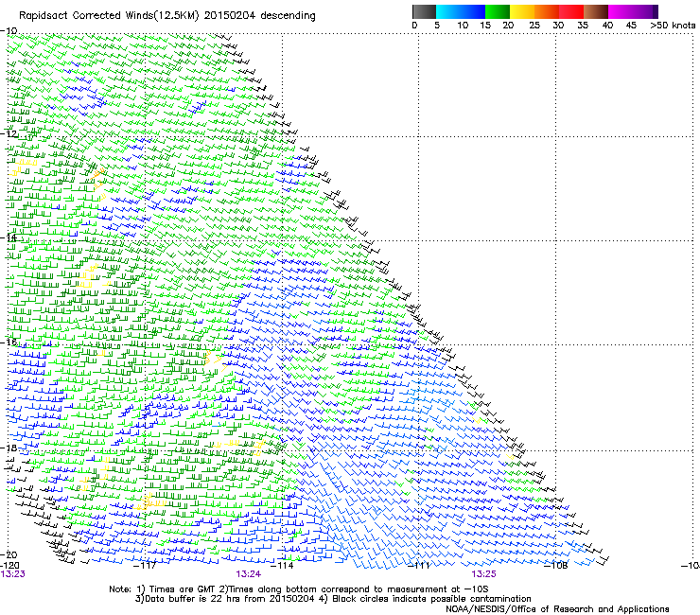Screen dimensions: 700x615
Task: Click the blue 10-15 knots legend swatch
Action: click(473, 11)
